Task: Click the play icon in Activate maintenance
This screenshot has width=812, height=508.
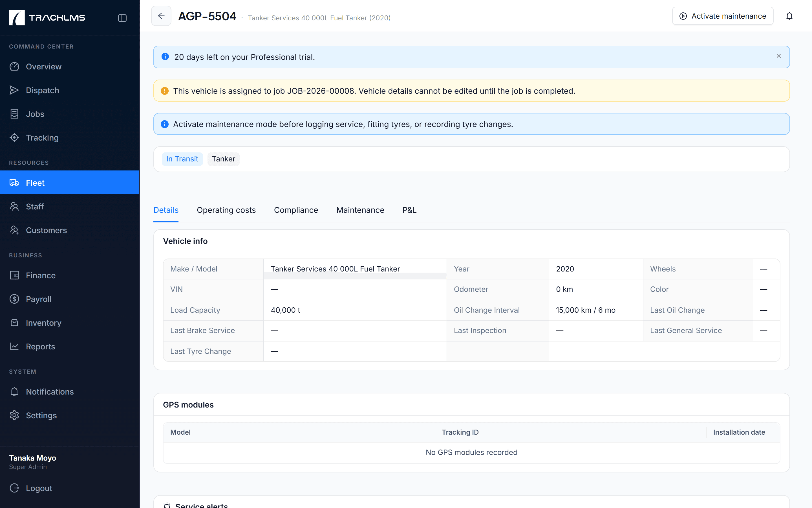Action: pyautogui.click(x=683, y=16)
